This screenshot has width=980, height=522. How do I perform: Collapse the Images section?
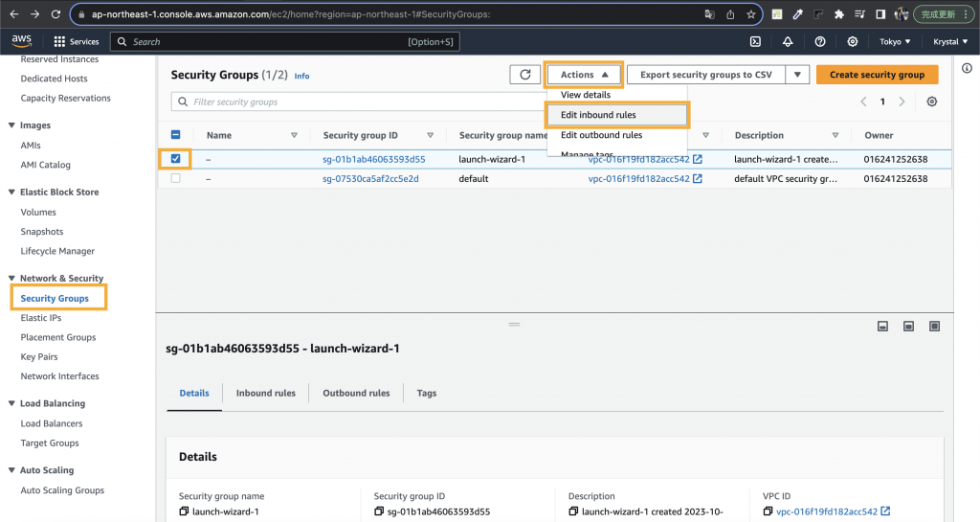click(x=11, y=125)
